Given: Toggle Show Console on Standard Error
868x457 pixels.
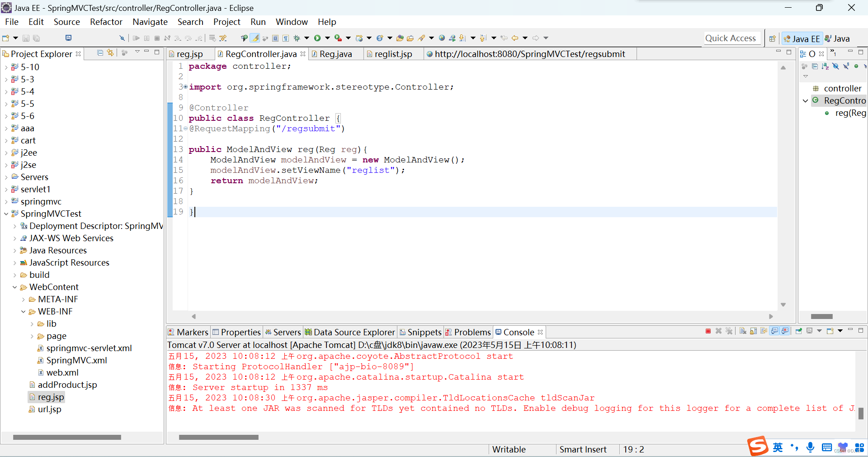Looking at the screenshot, I should [785, 331].
